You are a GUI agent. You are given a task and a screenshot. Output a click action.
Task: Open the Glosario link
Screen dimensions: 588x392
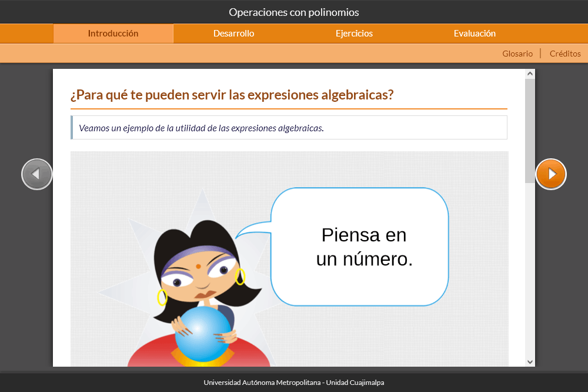[x=517, y=54]
